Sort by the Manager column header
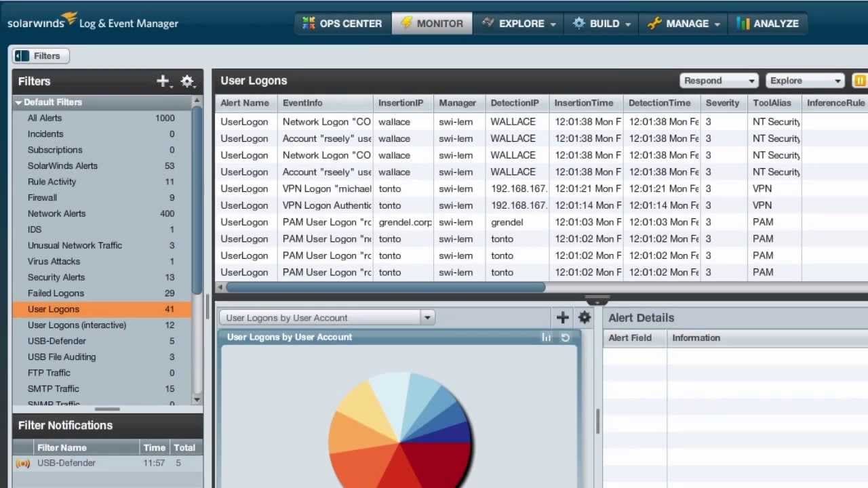The image size is (868, 488). [x=459, y=103]
